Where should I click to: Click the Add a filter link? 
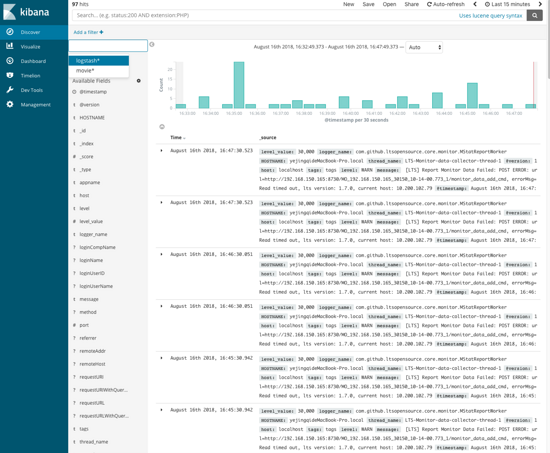pyautogui.click(x=88, y=32)
